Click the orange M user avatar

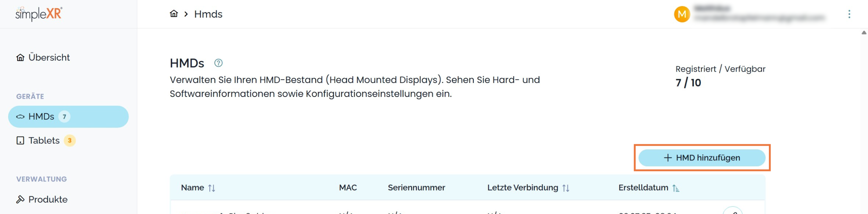tap(682, 14)
